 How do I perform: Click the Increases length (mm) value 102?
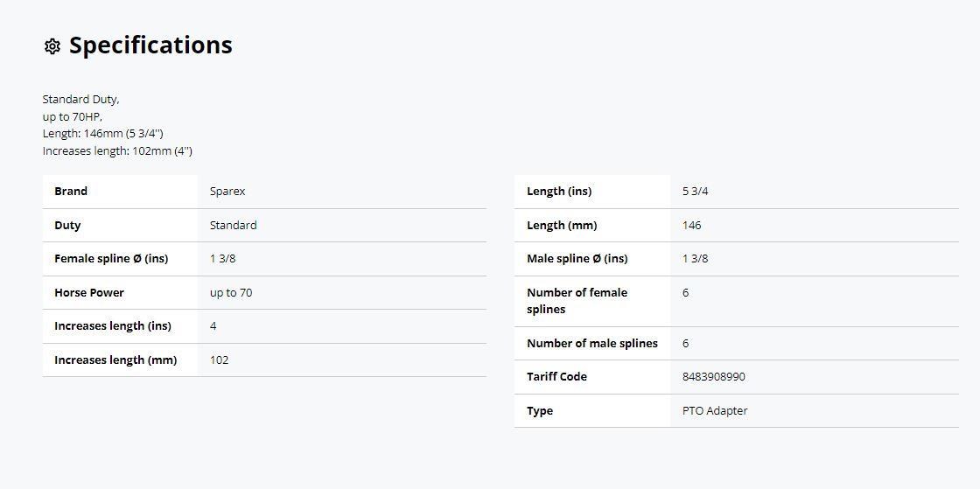220,360
